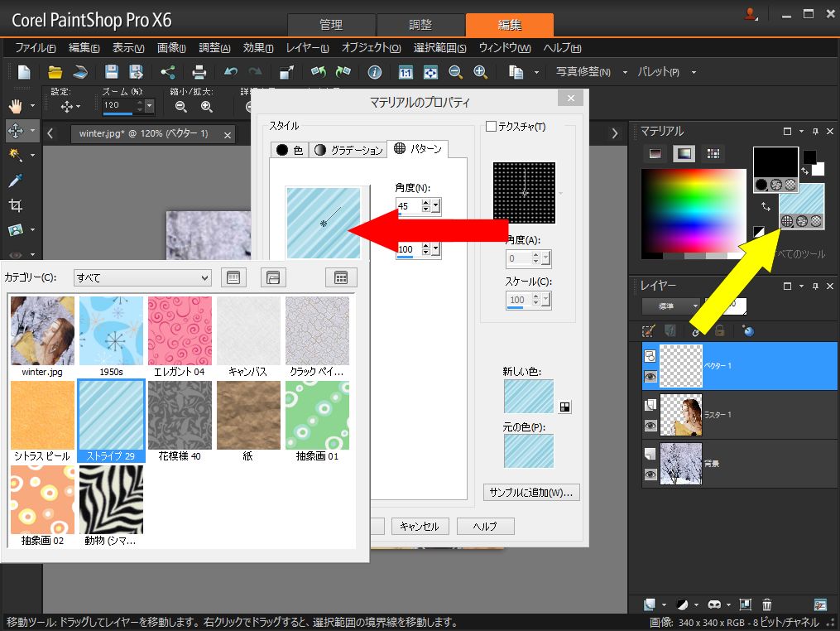Show image information with the info icon
This screenshot has width=840, height=631.
click(374, 72)
